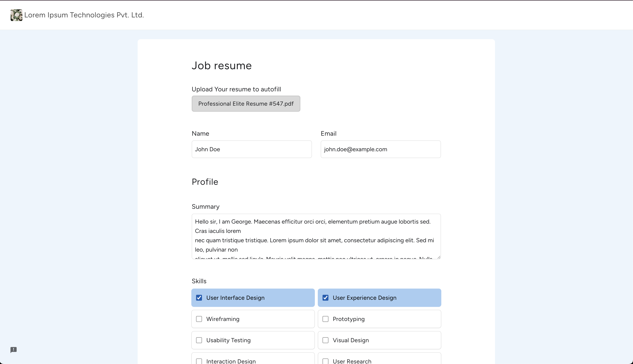
Task: Click the Email field label
Action: (x=329, y=133)
